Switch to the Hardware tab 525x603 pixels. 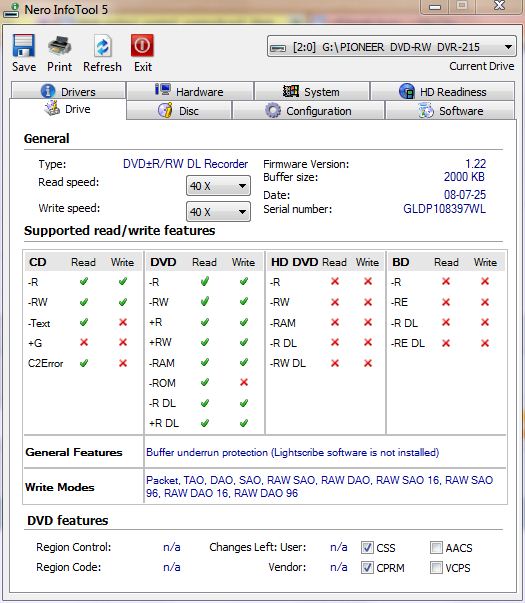(x=190, y=91)
